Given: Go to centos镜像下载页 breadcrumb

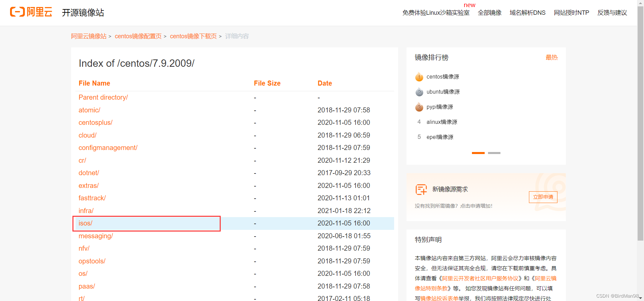Looking at the screenshot, I should 193,36.
